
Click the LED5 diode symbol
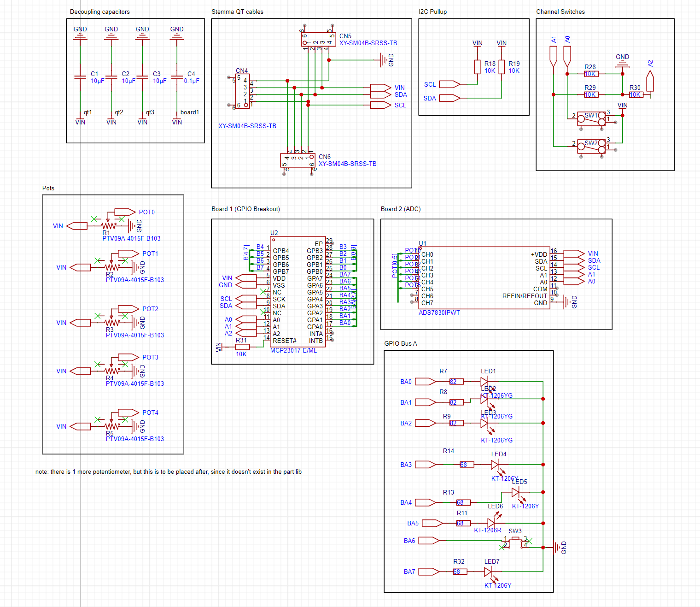(516, 492)
